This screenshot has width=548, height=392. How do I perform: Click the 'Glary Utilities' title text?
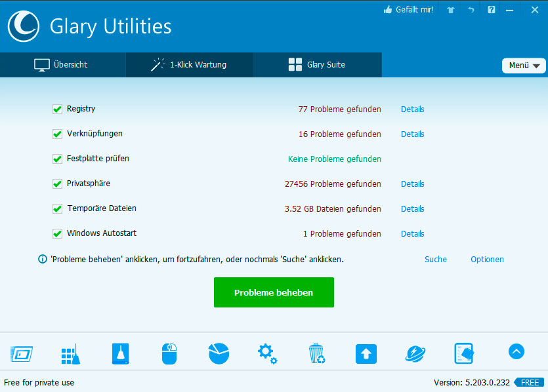click(111, 26)
